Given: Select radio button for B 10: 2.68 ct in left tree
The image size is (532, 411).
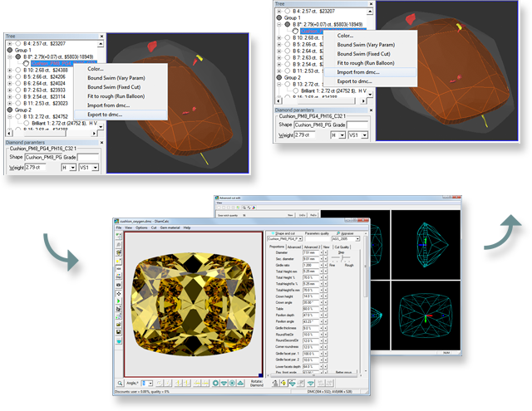Looking at the screenshot, I should point(17,70).
